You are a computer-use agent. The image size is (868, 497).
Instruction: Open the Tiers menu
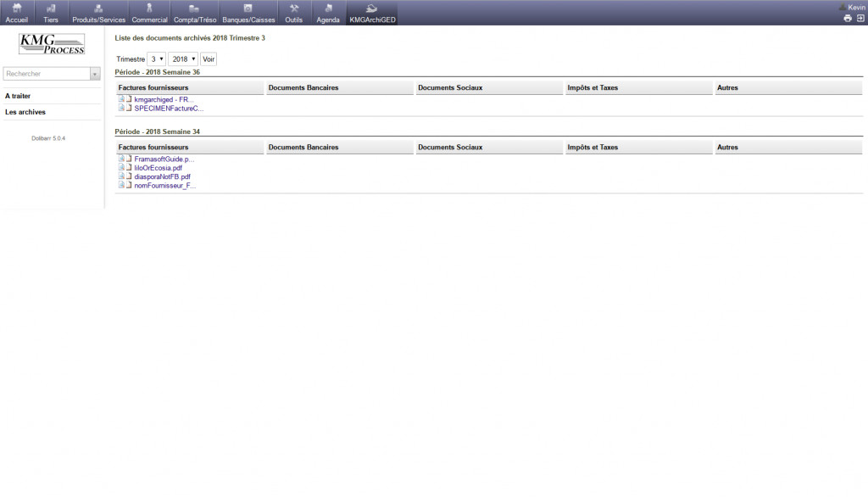(x=50, y=13)
